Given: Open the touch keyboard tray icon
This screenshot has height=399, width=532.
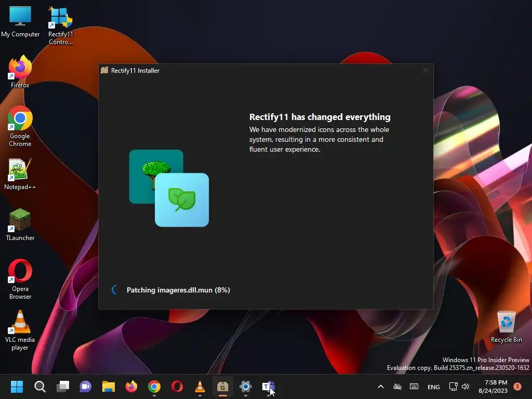Looking at the screenshot, I should click(x=414, y=387).
